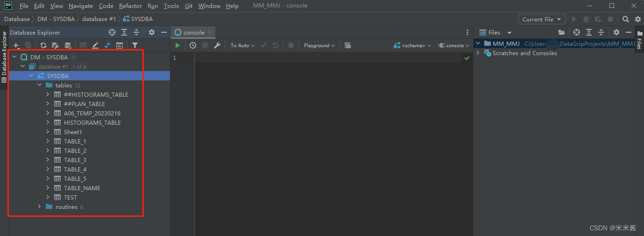Click 'Database' in the breadcrumb bar
This screenshot has width=644, height=236.
[x=17, y=19]
